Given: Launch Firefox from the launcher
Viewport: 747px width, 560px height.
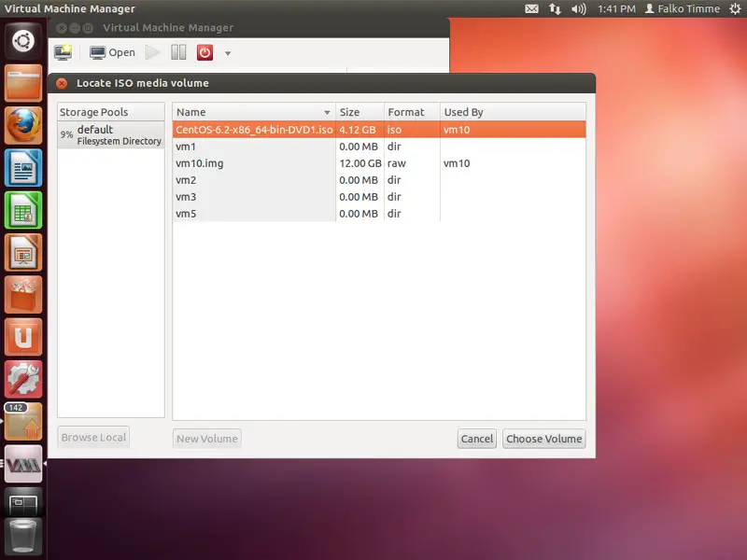Looking at the screenshot, I should pos(22,125).
